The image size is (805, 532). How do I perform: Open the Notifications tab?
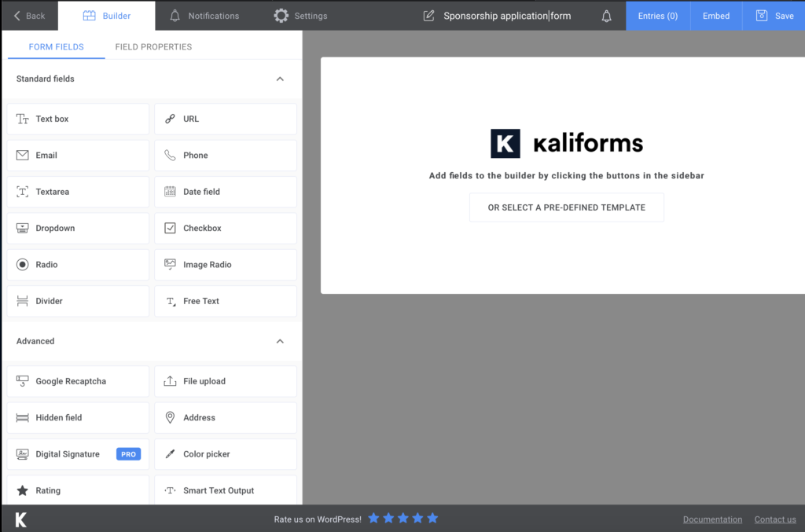point(204,16)
